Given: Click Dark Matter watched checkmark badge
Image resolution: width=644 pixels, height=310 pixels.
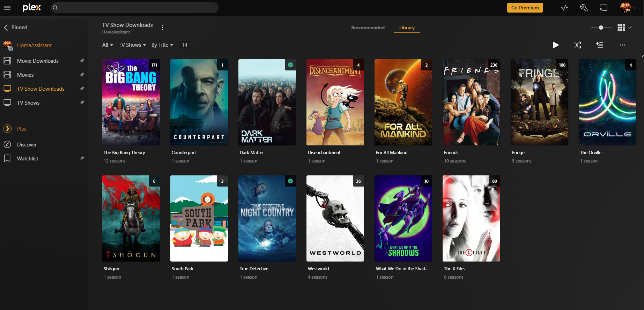Looking at the screenshot, I should tap(290, 65).
